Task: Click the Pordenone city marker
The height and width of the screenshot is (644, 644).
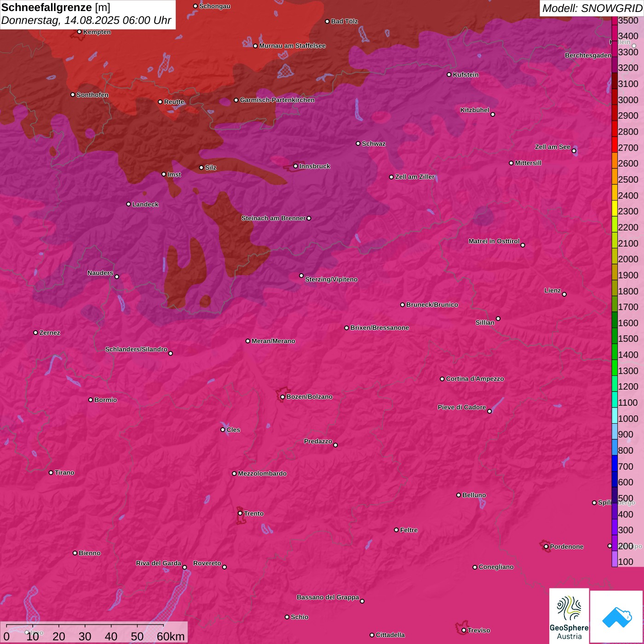Action: (x=546, y=546)
